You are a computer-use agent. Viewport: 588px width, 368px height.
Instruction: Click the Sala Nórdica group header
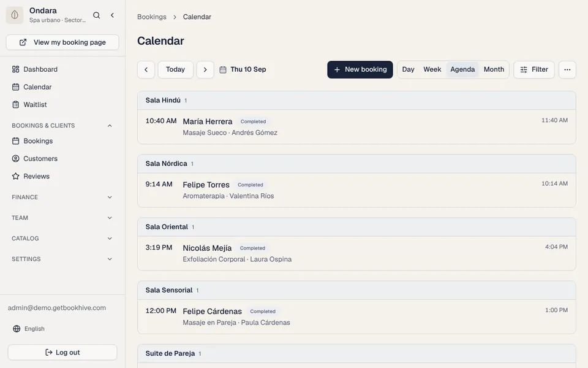tap(356, 164)
